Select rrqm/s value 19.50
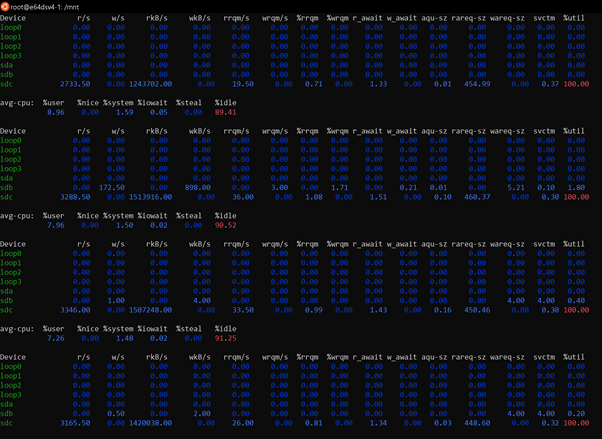 click(243, 84)
